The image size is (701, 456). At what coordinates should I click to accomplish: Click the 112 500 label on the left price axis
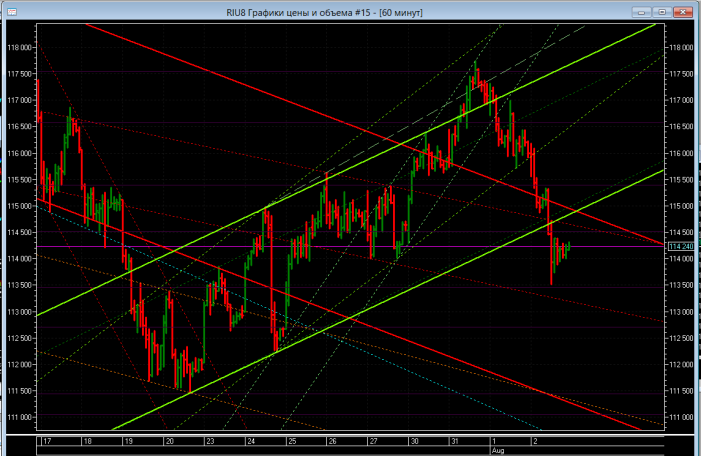[20, 338]
